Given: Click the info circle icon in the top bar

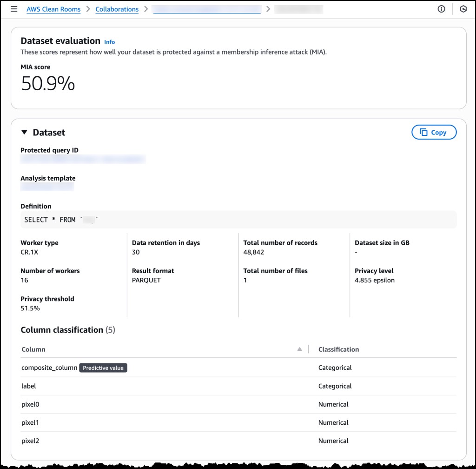Looking at the screenshot, I should pos(441,9).
